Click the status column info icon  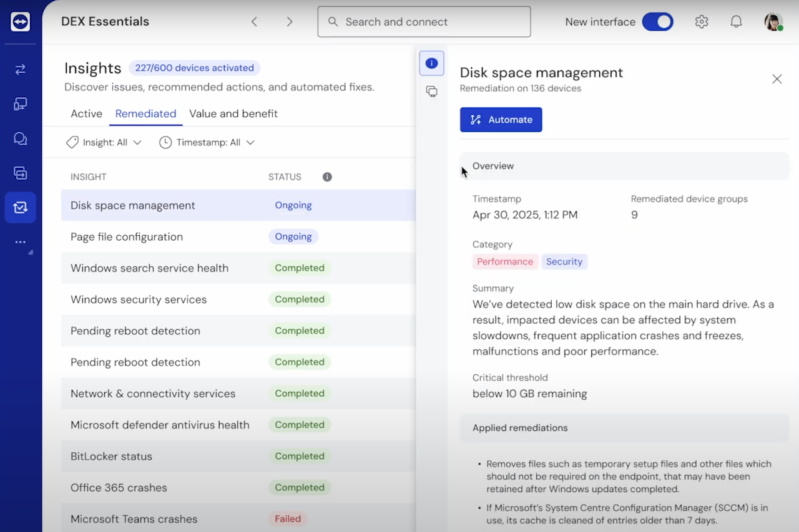[327, 177]
